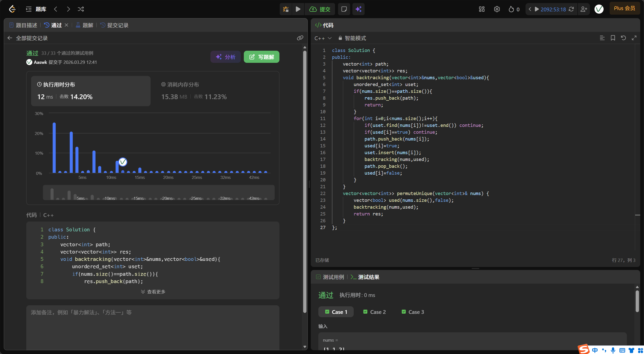Copy submission link via chain icon
The width and height of the screenshot is (644, 354).
point(300,38)
